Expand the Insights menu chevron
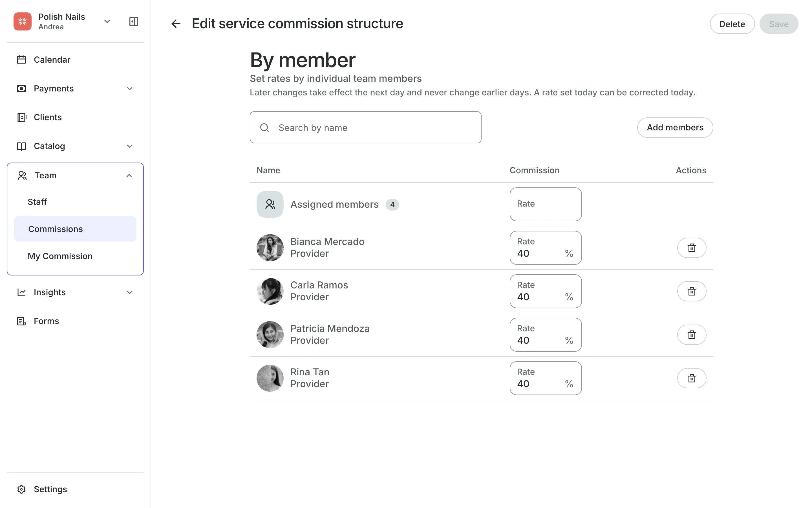The image size is (812, 508). click(130, 292)
